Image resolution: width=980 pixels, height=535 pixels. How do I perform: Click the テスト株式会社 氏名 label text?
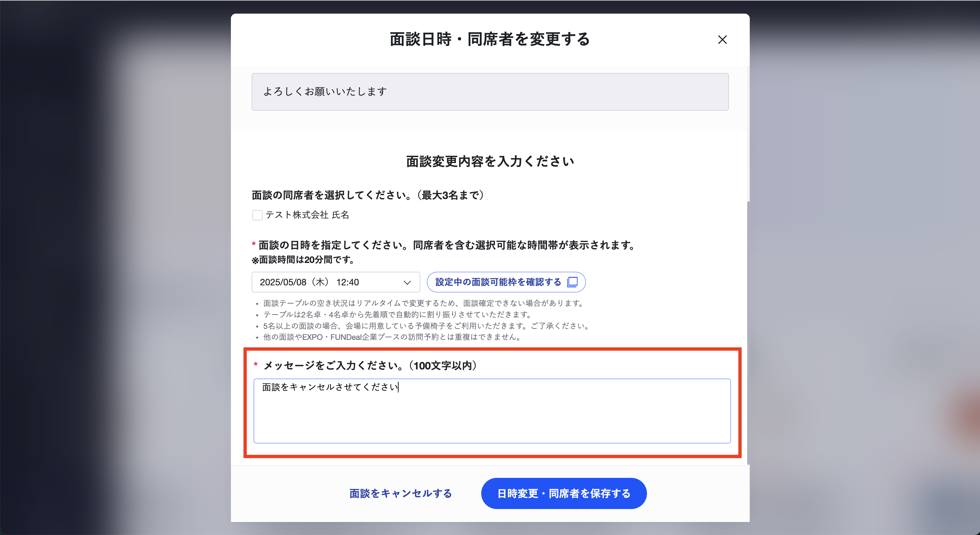307,215
